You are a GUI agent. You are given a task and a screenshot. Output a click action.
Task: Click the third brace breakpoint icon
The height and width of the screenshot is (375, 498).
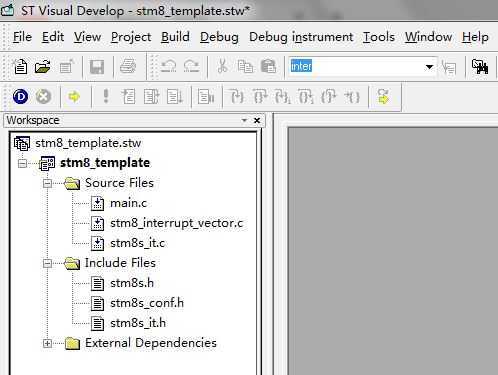(283, 97)
